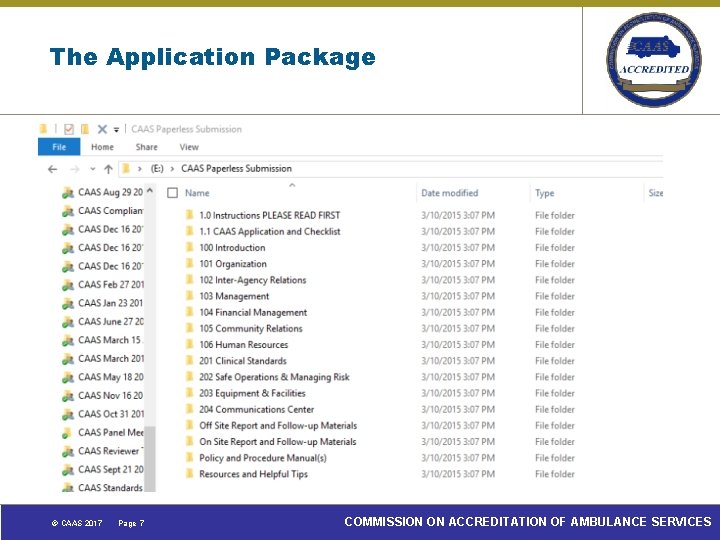Select the 101 Organization folder

(x=233, y=264)
